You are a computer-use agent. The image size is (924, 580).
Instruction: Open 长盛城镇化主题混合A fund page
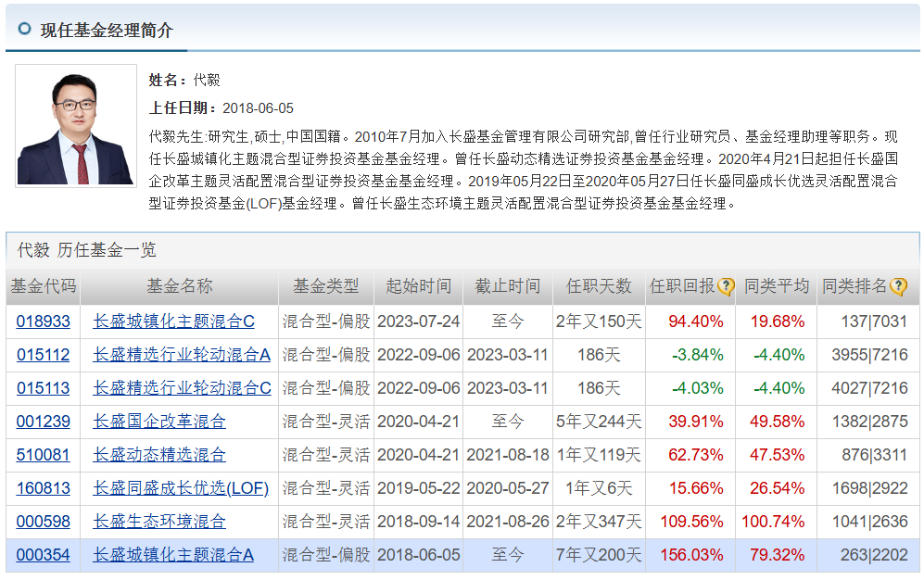[173, 555]
